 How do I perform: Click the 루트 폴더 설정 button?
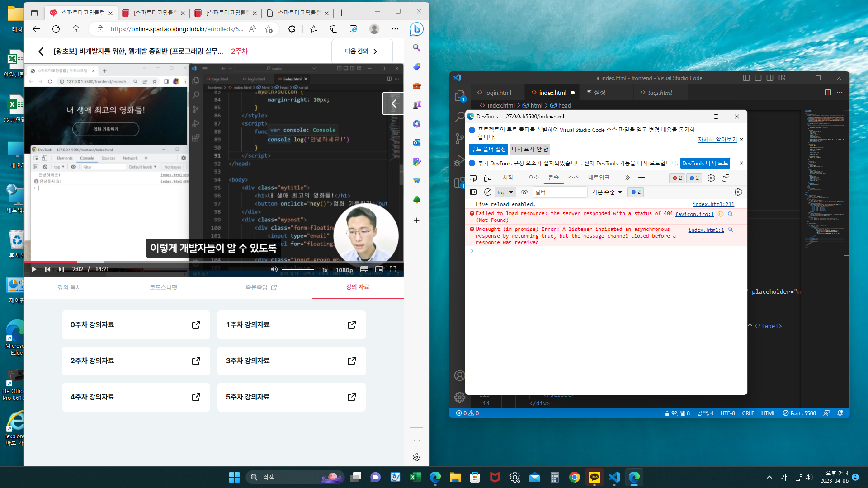[488, 149]
